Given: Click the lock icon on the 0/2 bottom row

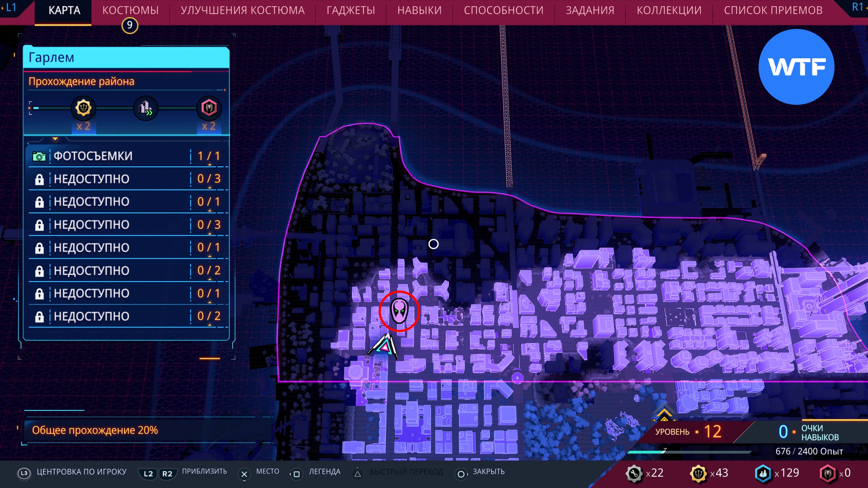Looking at the screenshot, I should point(39,317).
